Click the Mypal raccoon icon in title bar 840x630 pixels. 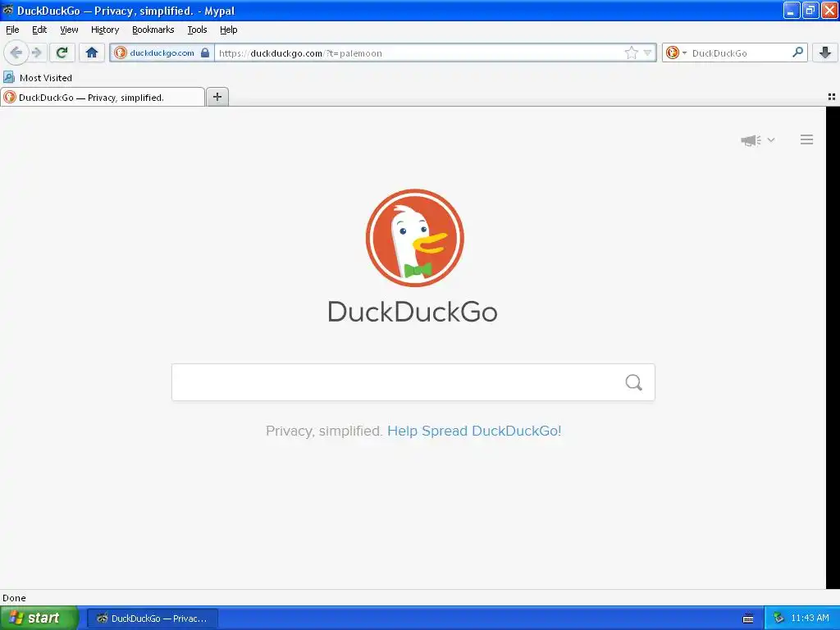[x=7, y=10]
